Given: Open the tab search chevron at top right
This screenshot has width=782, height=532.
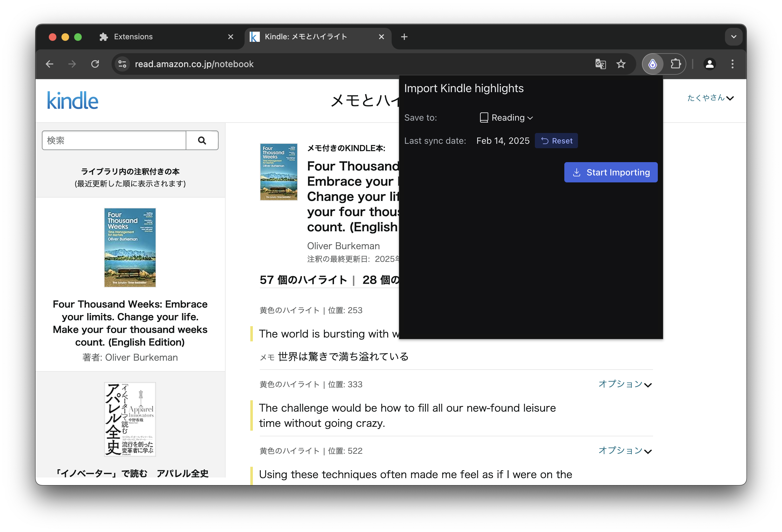Looking at the screenshot, I should [734, 37].
